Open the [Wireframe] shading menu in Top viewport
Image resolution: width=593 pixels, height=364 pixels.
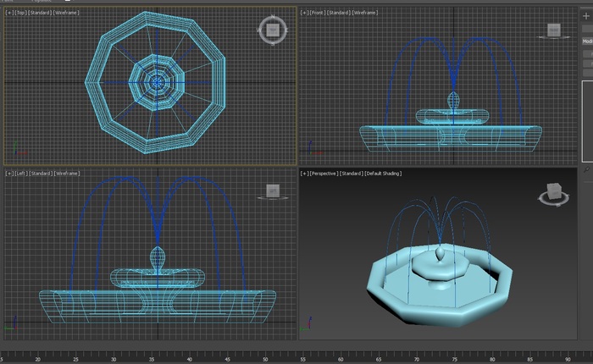[x=67, y=14]
